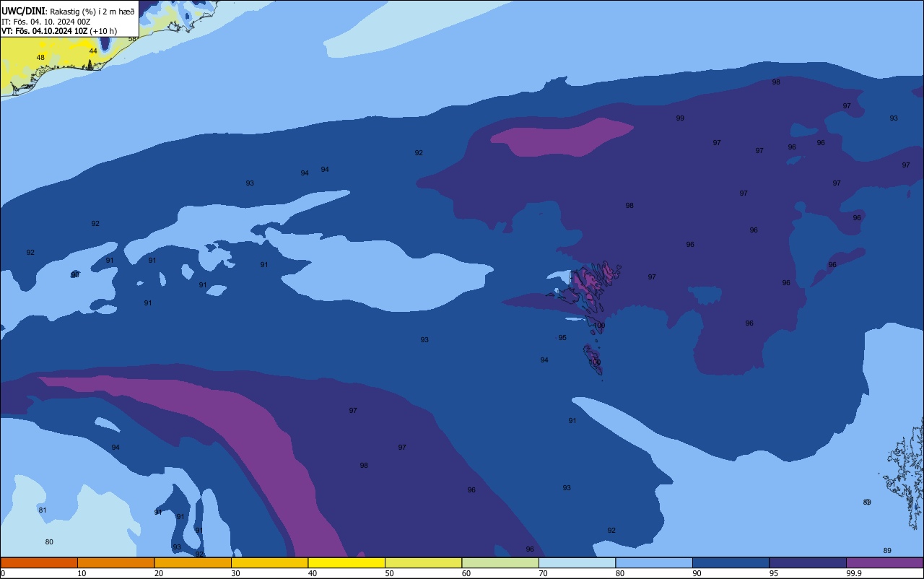The image size is (924, 579).
Task: Click the '99.9' legend scale label
Action: [x=854, y=573]
